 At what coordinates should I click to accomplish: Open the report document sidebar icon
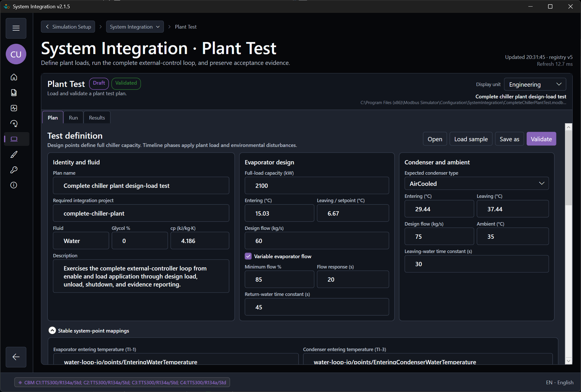14,93
